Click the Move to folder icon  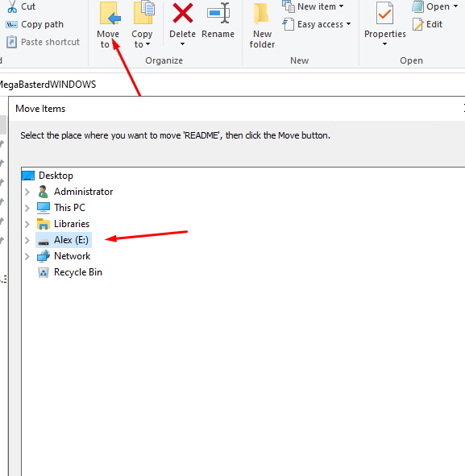point(110,14)
